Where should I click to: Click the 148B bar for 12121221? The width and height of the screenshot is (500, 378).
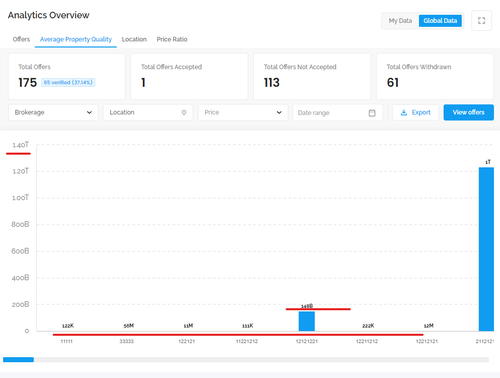307,321
